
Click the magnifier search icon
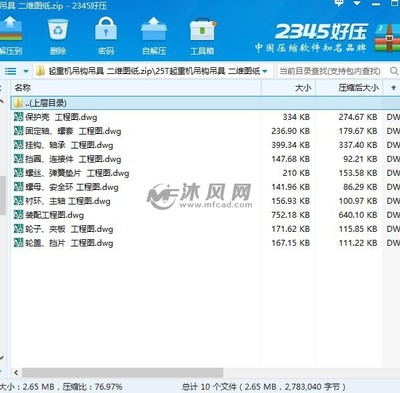[394, 71]
